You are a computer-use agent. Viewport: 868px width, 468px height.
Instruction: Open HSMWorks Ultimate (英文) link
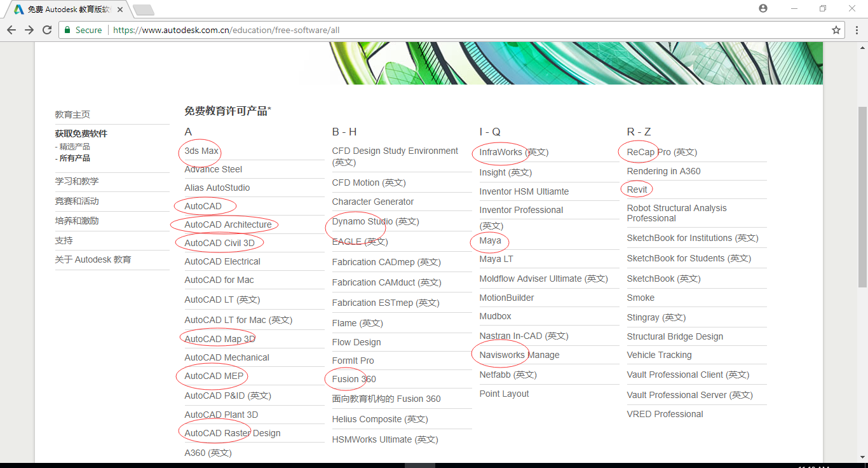tap(385, 439)
